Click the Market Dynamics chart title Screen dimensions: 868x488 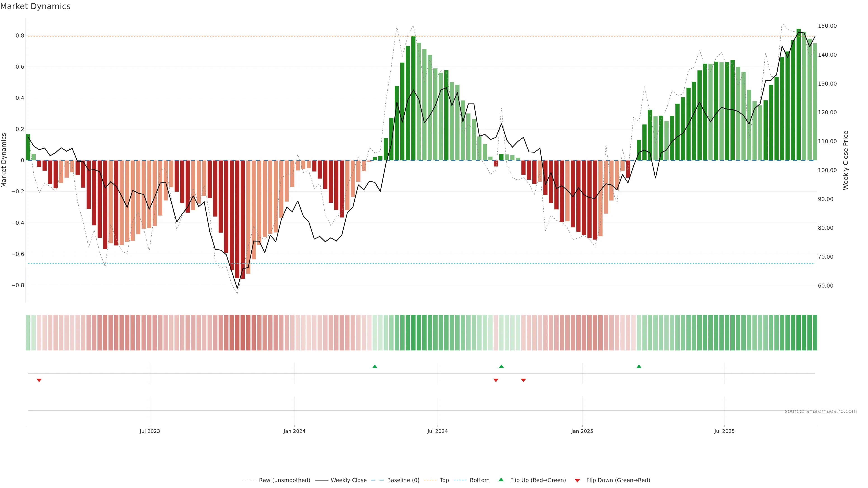click(35, 6)
